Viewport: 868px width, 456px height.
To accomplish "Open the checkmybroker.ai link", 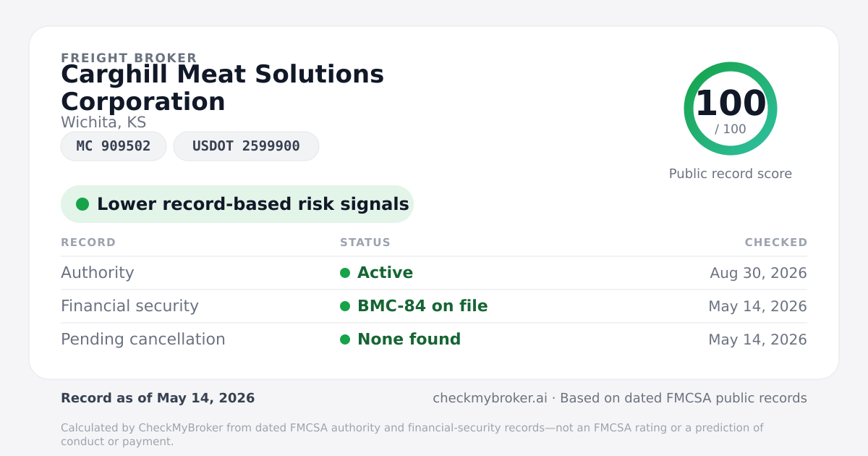I will coord(490,398).
